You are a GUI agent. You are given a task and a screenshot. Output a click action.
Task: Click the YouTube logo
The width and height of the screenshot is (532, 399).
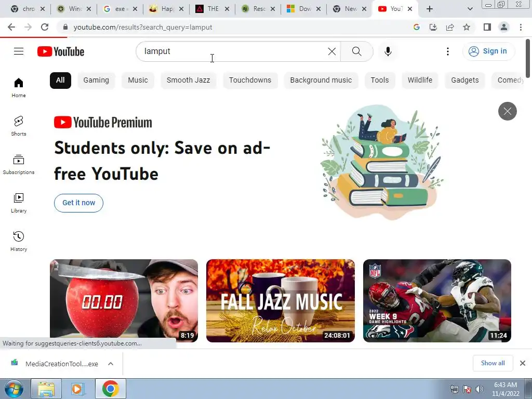[x=61, y=51]
